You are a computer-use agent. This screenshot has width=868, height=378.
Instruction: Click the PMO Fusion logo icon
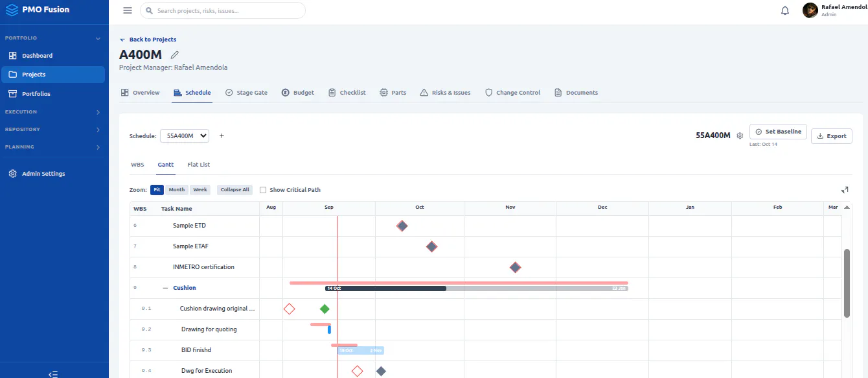(12, 10)
